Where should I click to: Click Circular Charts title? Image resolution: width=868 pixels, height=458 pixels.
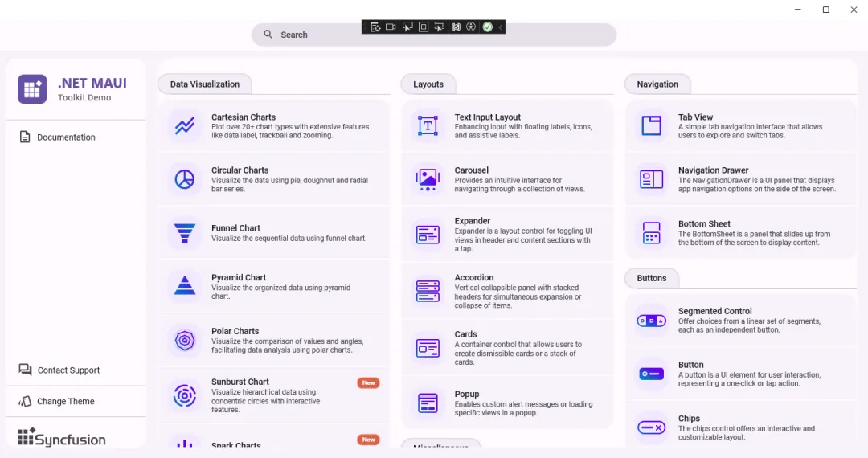(240, 170)
